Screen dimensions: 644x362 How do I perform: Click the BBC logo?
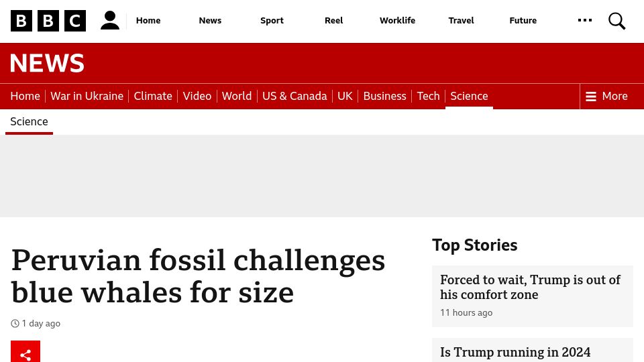(x=48, y=21)
